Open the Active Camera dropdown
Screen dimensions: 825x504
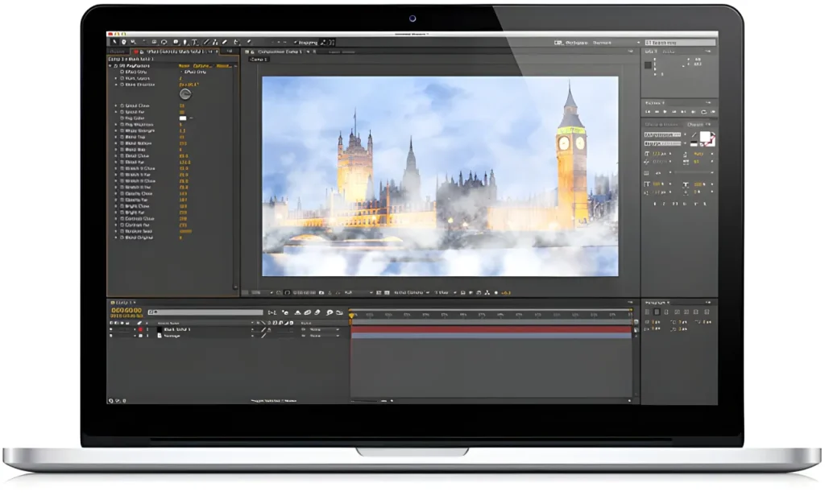click(412, 293)
